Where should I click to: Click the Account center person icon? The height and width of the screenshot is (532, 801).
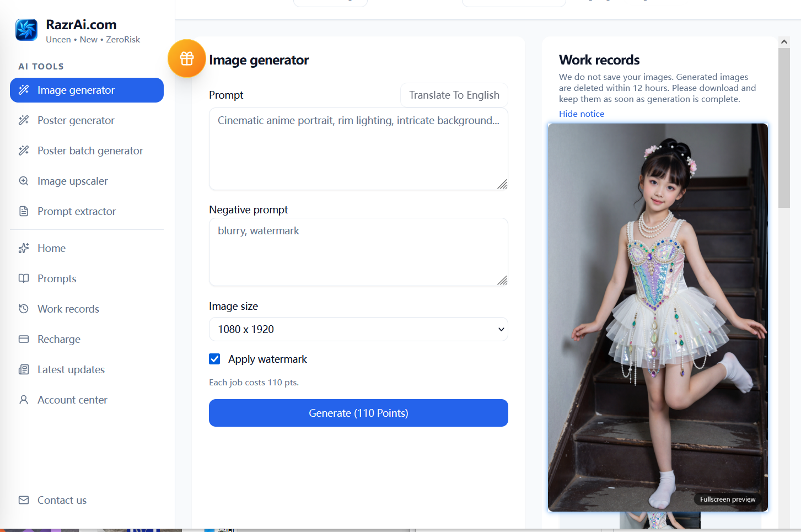click(24, 400)
